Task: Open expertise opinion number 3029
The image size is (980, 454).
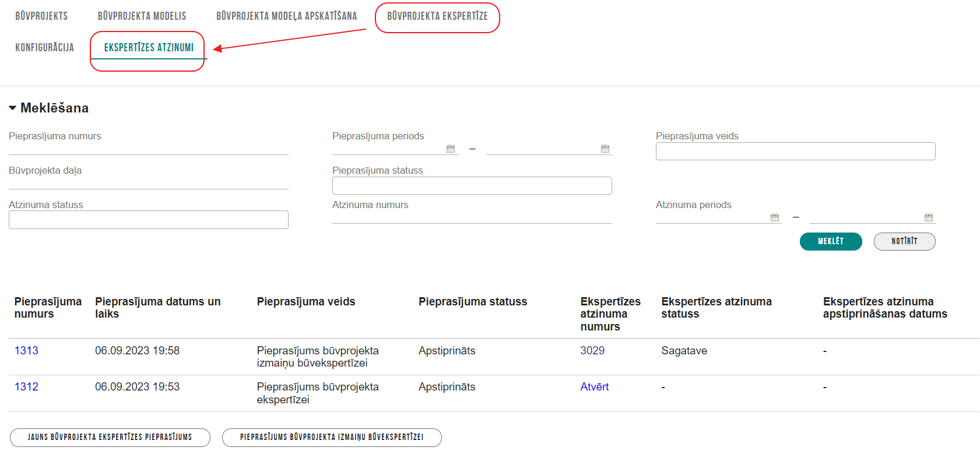Action: point(592,351)
